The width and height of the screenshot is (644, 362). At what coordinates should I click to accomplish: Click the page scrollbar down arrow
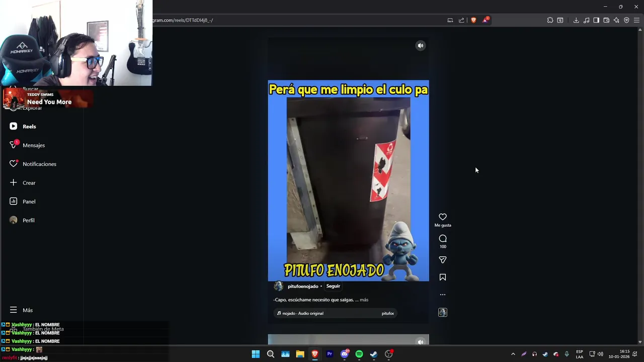pyautogui.click(x=640, y=342)
